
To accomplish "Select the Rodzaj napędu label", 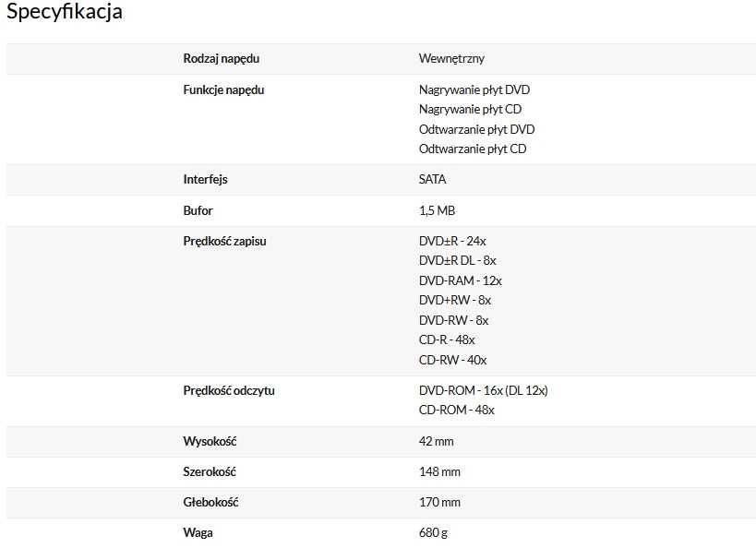I will pyautogui.click(x=222, y=59).
